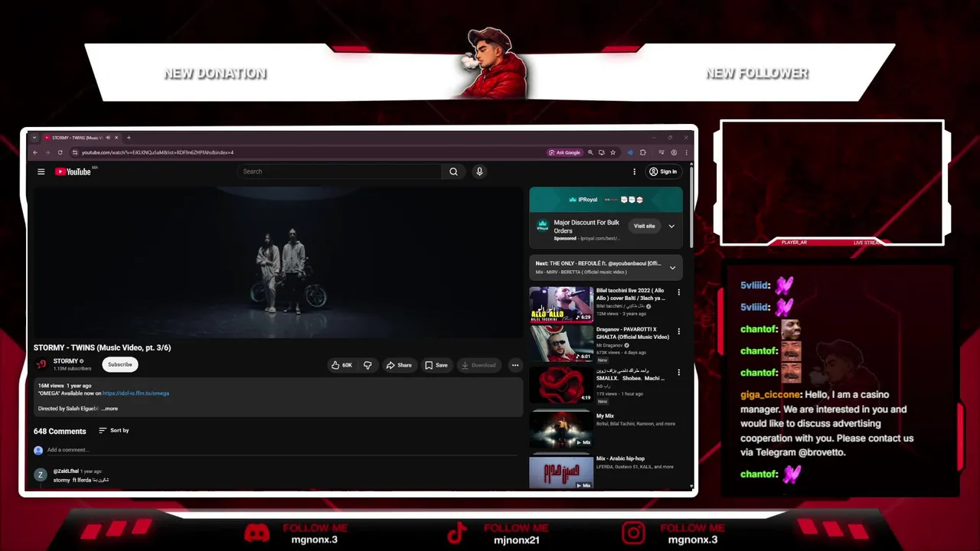The height and width of the screenshot is (551, 980).
Task: Open options for Bilel tacchini live video
Action: click(x=678, y=292)
